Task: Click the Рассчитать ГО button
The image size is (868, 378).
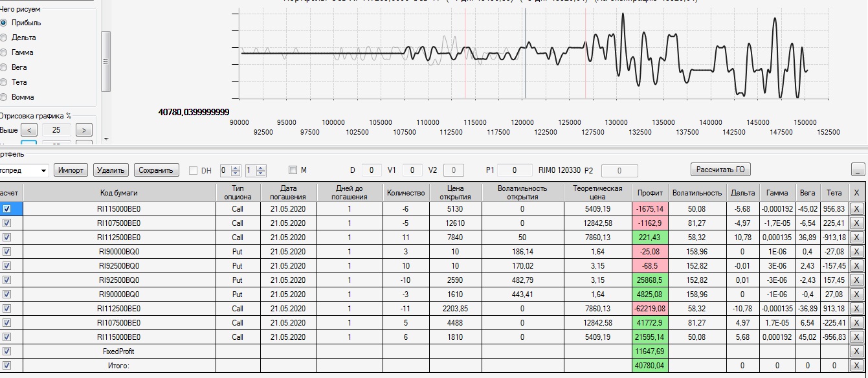Action: pos(720,170)
